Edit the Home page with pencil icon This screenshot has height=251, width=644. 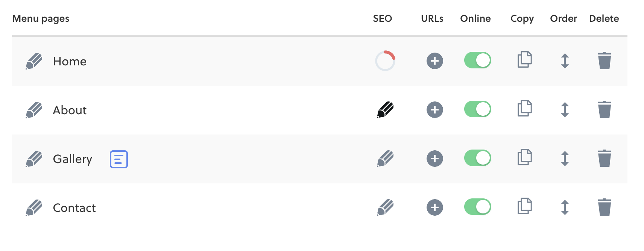coord(34,61)
